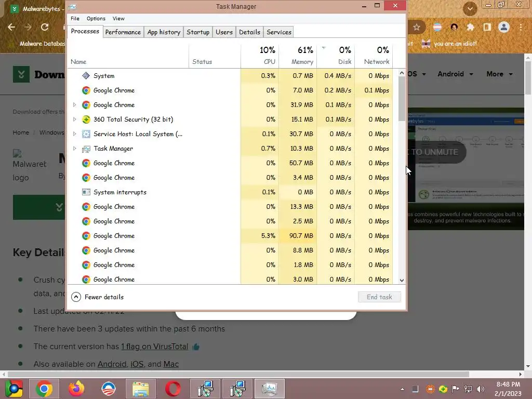Screen dimensions: 532x399
Task: Click the Service Host Local System gear icon
Action: (86, 134)
